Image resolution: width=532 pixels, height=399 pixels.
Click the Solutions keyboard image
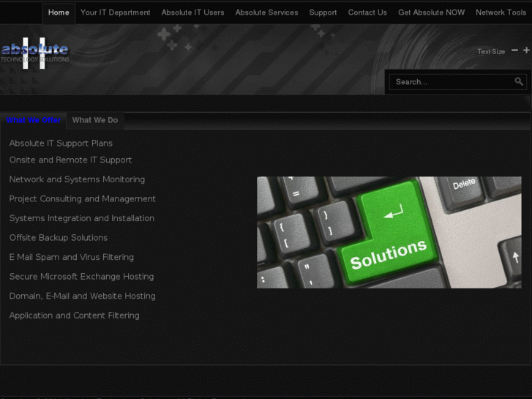tap(389, 232)
